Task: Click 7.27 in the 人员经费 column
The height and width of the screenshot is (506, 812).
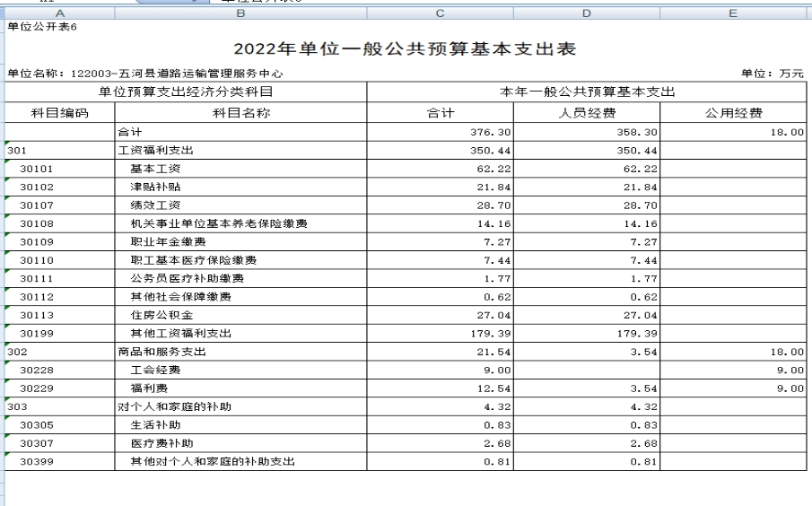Action: pos(587,242)
